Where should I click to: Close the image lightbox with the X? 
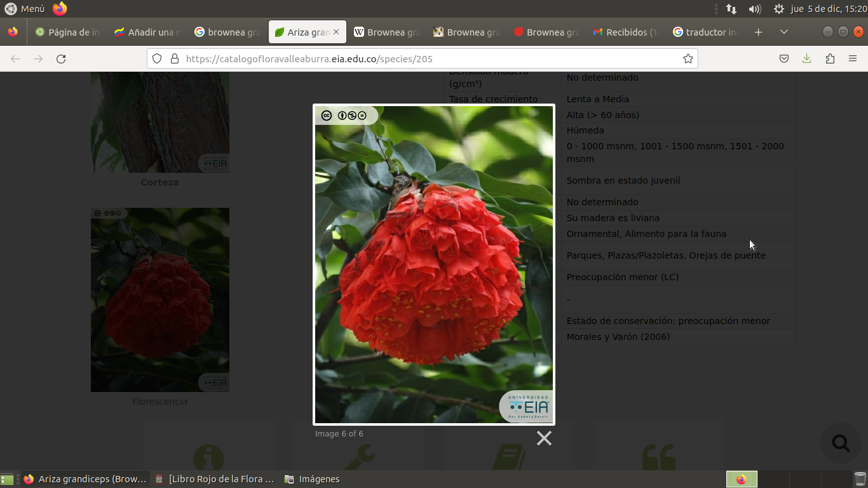(x=544, y=438)
